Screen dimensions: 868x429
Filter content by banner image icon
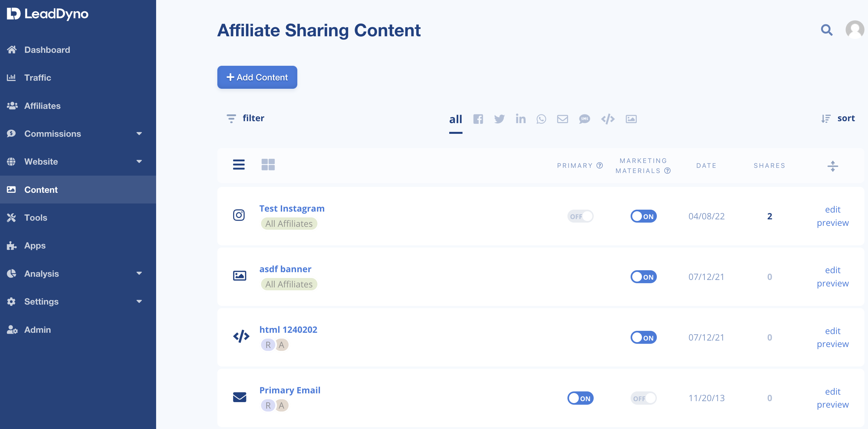(x=631, y=119)
